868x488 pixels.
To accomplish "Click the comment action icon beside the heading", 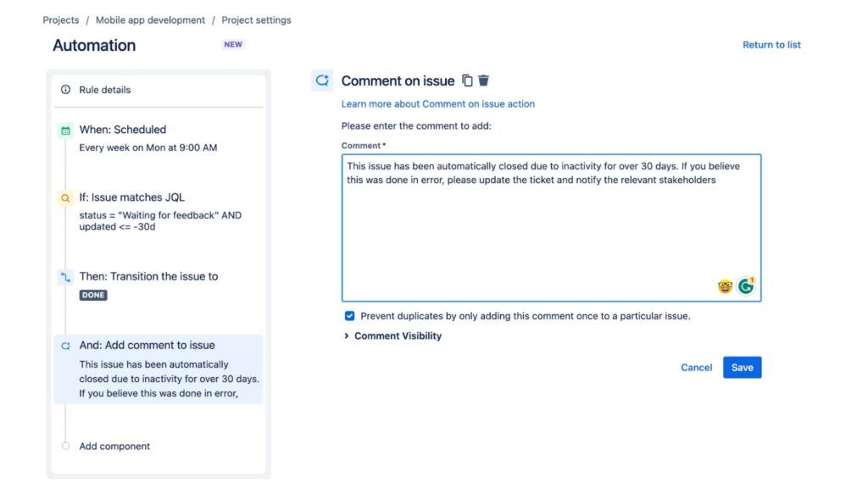I will 321,80.
